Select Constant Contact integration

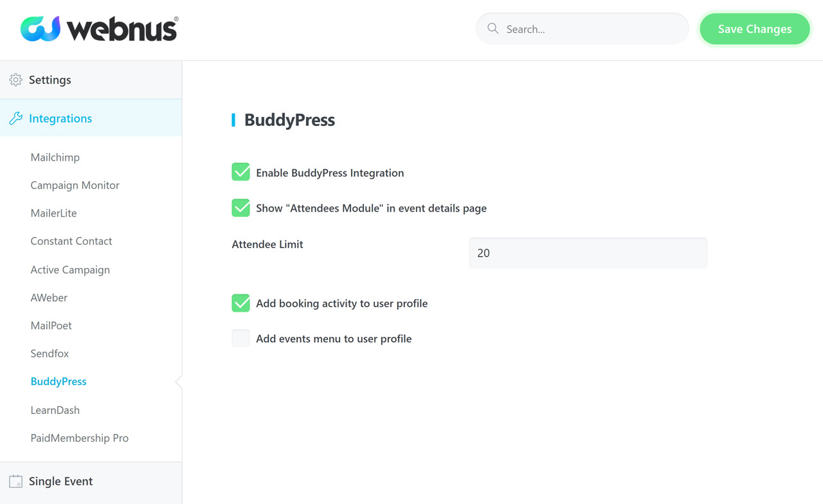pos(71,241)
